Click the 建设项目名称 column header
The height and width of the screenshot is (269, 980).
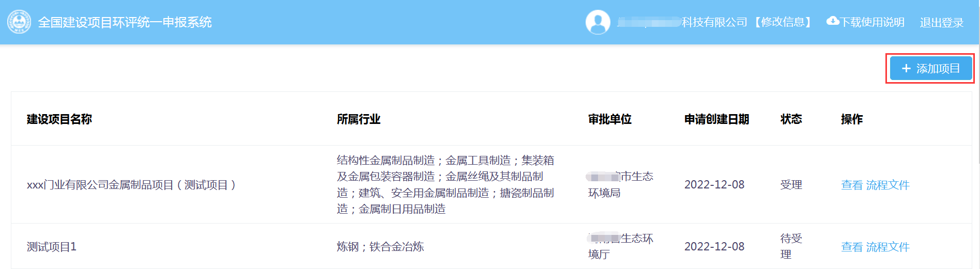coord(59,119)
